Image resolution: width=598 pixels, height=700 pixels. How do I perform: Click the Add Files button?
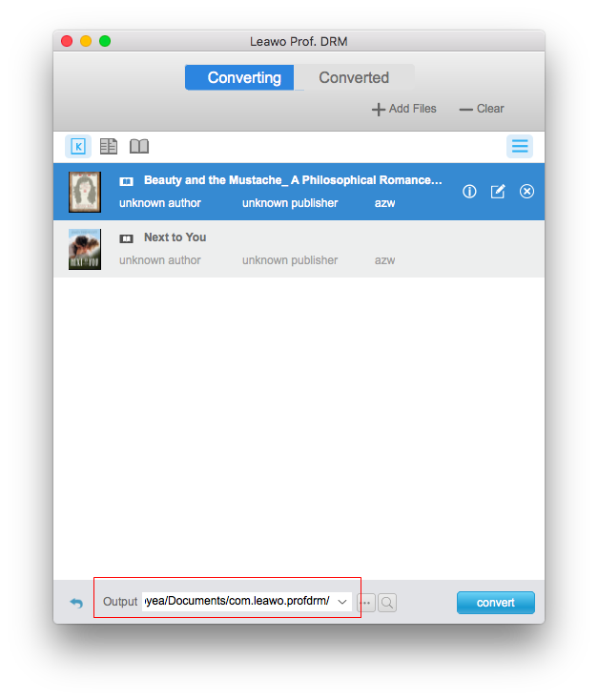[x=404, y=109]
